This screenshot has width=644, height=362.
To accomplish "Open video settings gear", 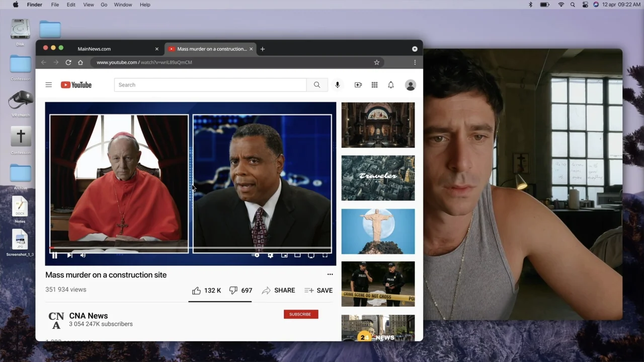I will coord(271,255).
